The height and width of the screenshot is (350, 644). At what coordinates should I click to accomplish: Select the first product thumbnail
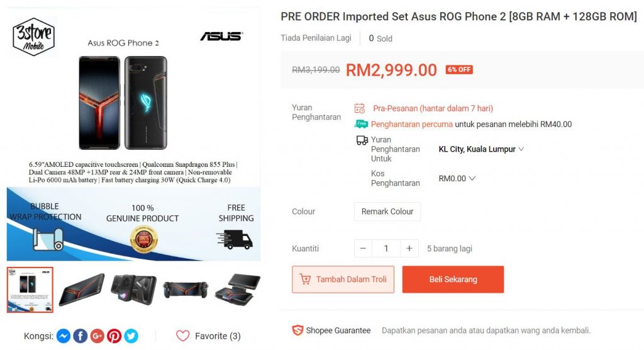[x=30, y=290]
